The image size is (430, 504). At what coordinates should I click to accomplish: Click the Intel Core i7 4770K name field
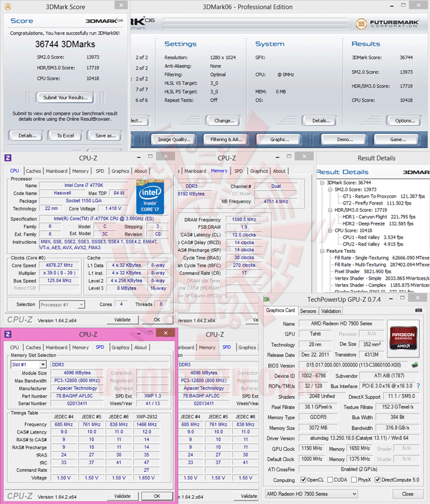[84, 185]
